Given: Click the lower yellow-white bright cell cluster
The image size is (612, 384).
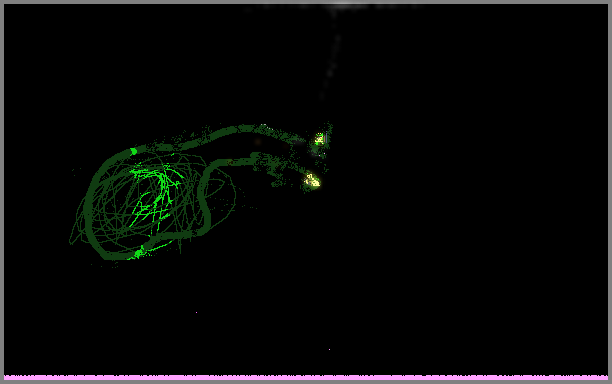Looking at the screenshot, I should tap(312, 181).
